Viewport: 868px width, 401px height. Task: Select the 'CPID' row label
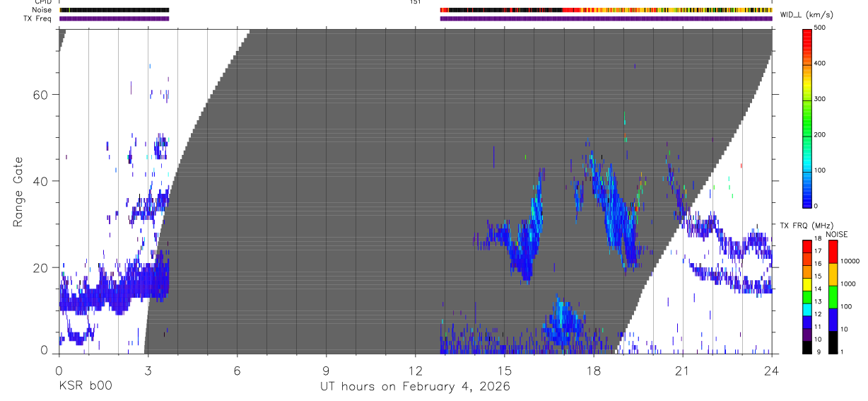[x=42, y=2]
